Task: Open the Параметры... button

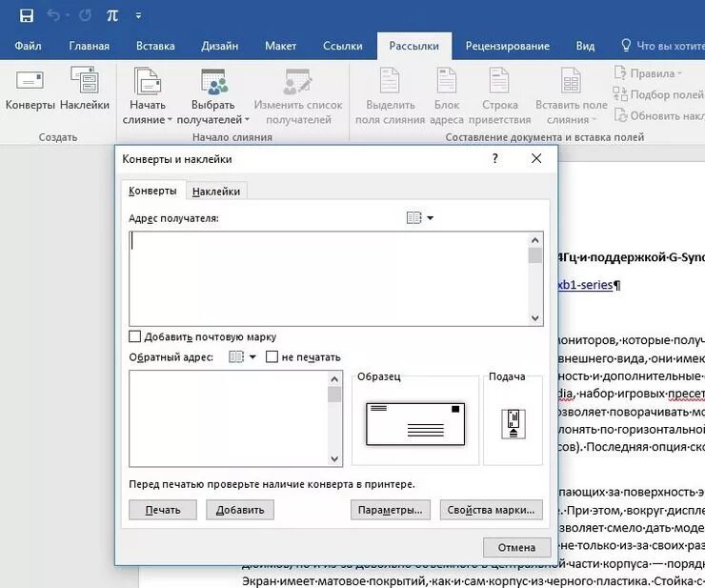Action: tap(391, 510)
